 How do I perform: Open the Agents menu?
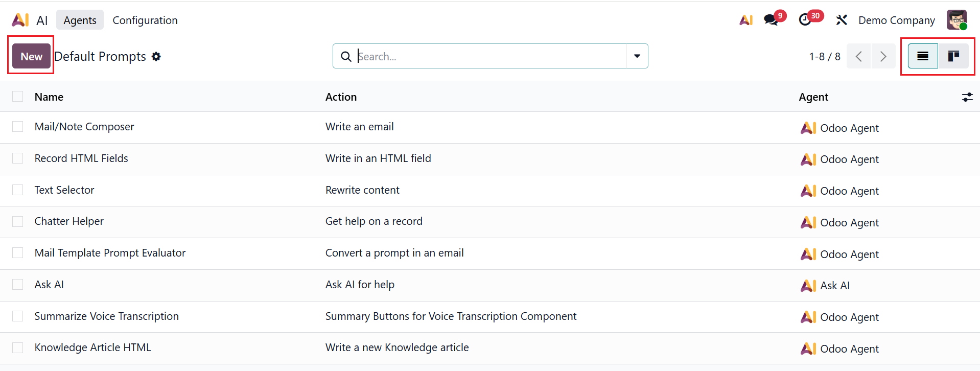tap(80, 20)
